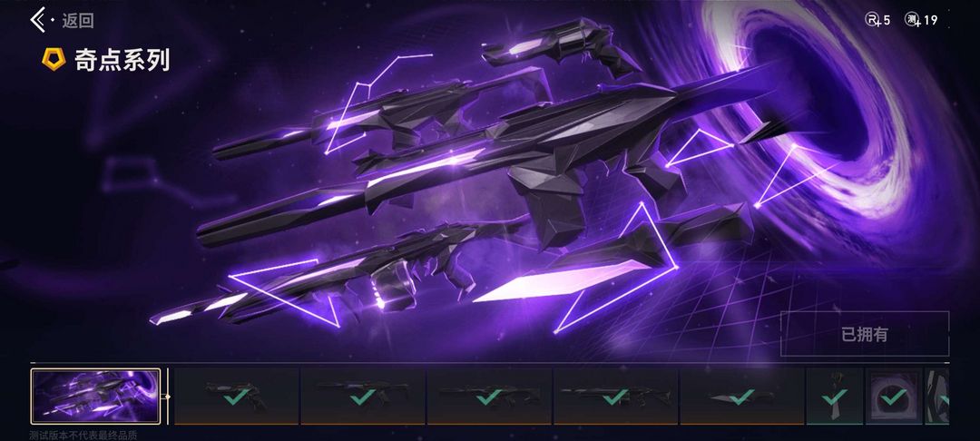The height and width of the screenshot is (441, 980).
Task: Select the partially visible last bundle item
Action: [x=936, y=396]
